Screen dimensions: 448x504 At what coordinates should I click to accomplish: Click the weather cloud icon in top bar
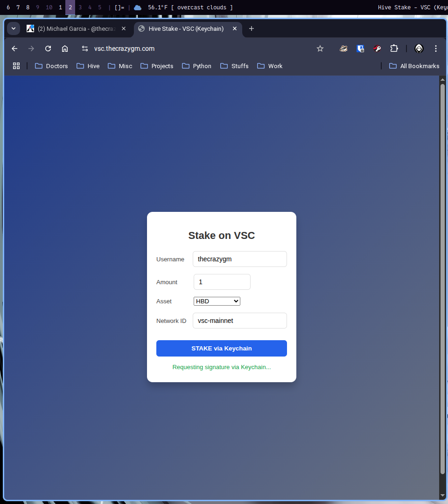point(138,7)
